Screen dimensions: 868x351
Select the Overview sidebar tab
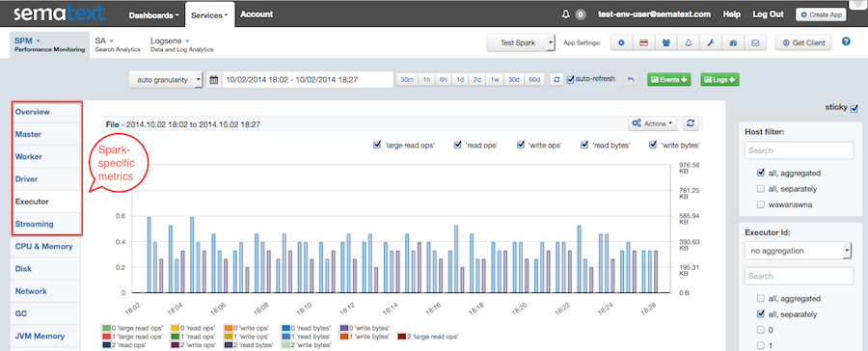click(x=47, y=113)
